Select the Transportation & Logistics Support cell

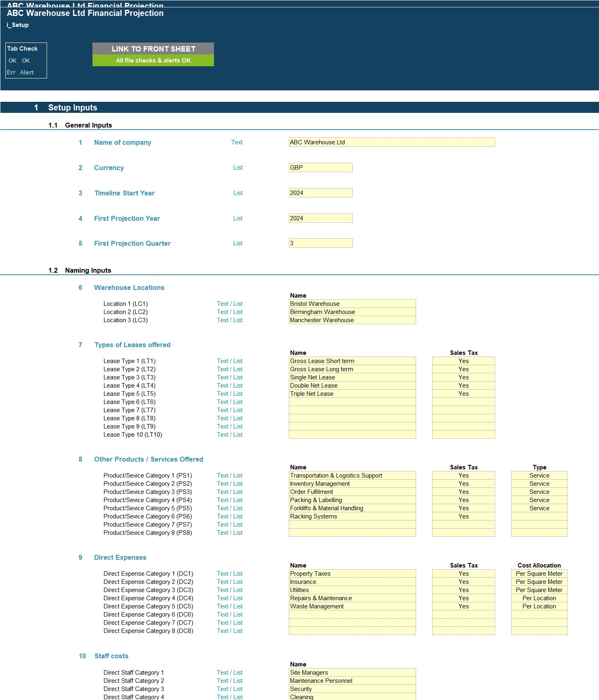point(352,476)
